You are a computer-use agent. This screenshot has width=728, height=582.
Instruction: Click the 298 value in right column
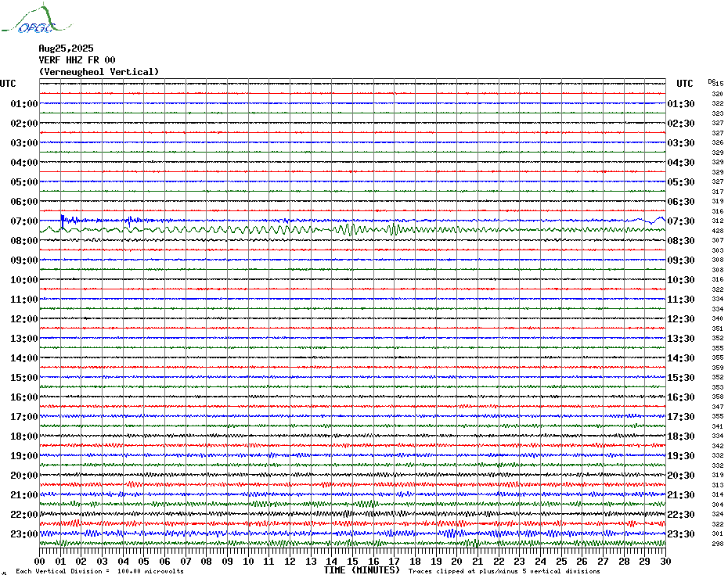click(718, 544)
